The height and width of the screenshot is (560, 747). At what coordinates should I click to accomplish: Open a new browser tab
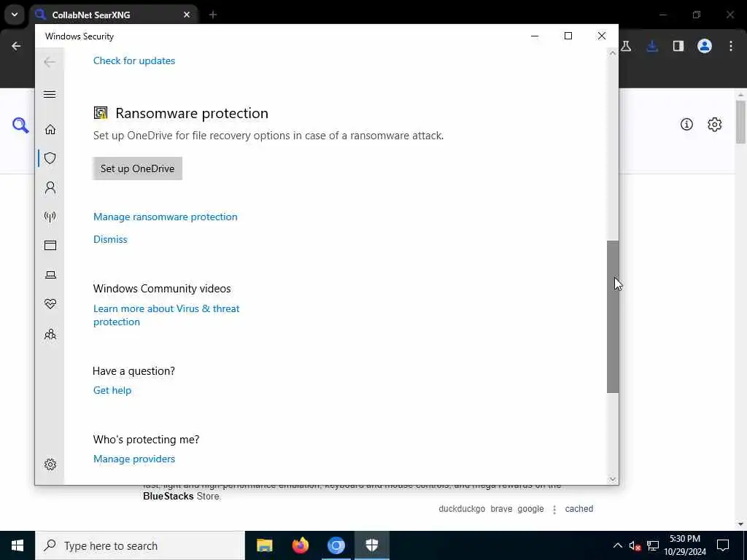(213, 15)
